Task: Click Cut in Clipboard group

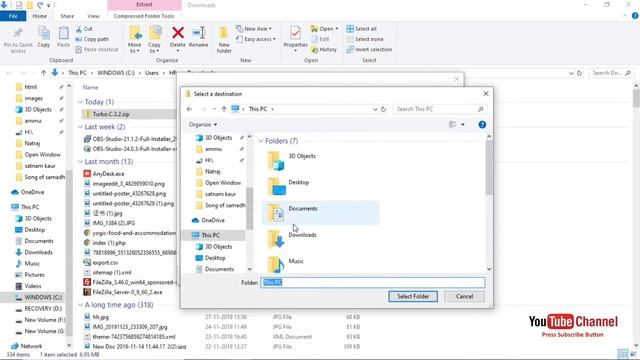Action: (x=84, y=29)
